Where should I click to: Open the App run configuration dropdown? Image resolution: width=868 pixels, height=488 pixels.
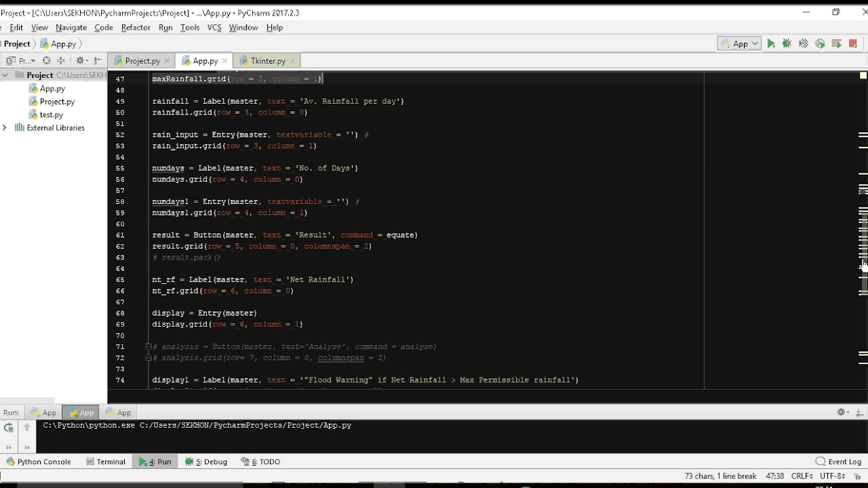pos(739,43)
